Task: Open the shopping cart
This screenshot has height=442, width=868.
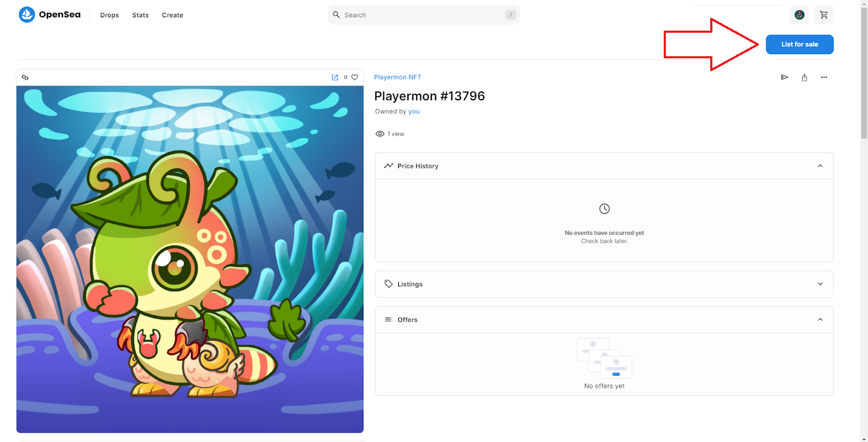Action: click(x=824, y=15)
